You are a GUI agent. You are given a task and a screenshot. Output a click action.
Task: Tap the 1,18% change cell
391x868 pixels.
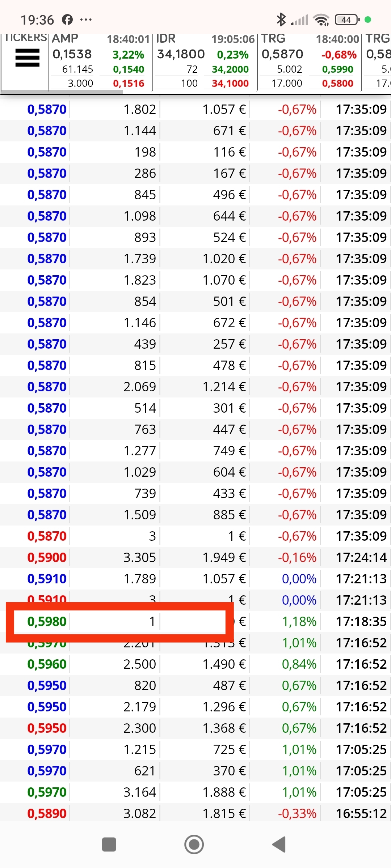299,621
